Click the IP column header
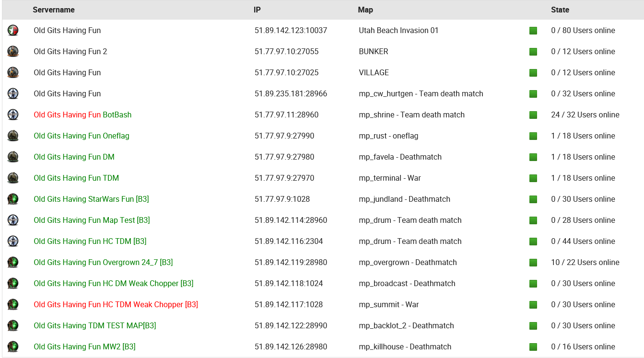644x358 pixels. coord(257,10)
